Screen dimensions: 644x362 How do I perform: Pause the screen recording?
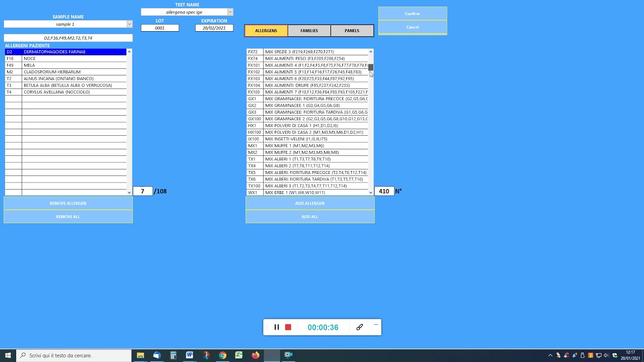pos(276,327)
